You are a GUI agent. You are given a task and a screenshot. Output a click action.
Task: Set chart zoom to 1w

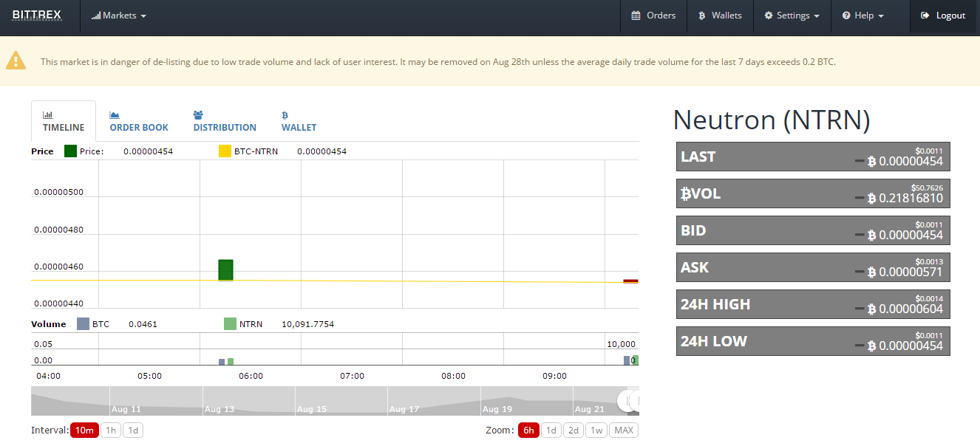click(x=596, y=430)
